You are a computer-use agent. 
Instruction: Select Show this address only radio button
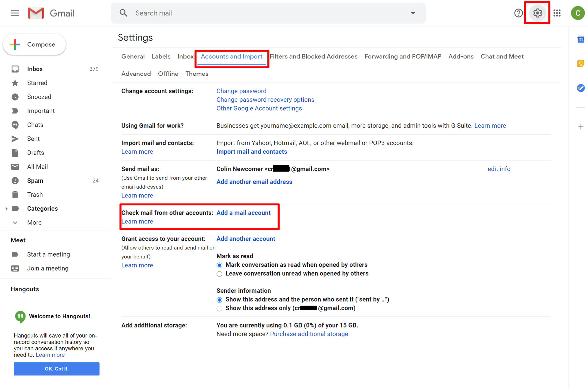[219, 308]
